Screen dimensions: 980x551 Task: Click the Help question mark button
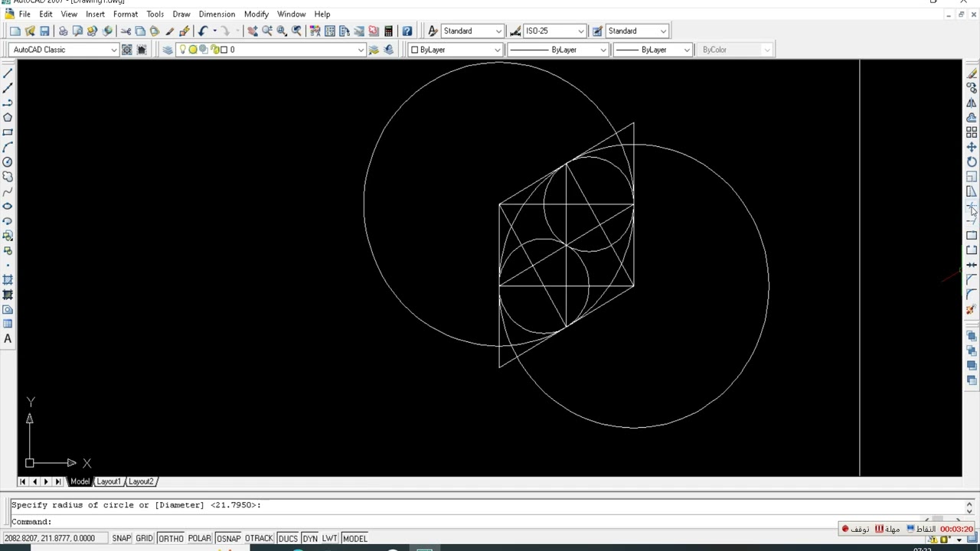click(x=407, y=31)
